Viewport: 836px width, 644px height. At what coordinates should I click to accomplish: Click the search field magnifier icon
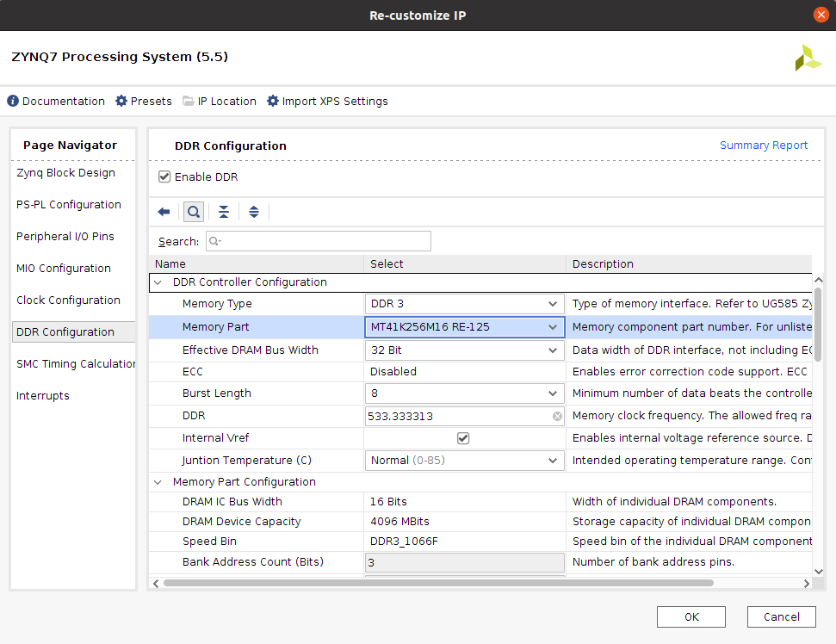point(214,241)
